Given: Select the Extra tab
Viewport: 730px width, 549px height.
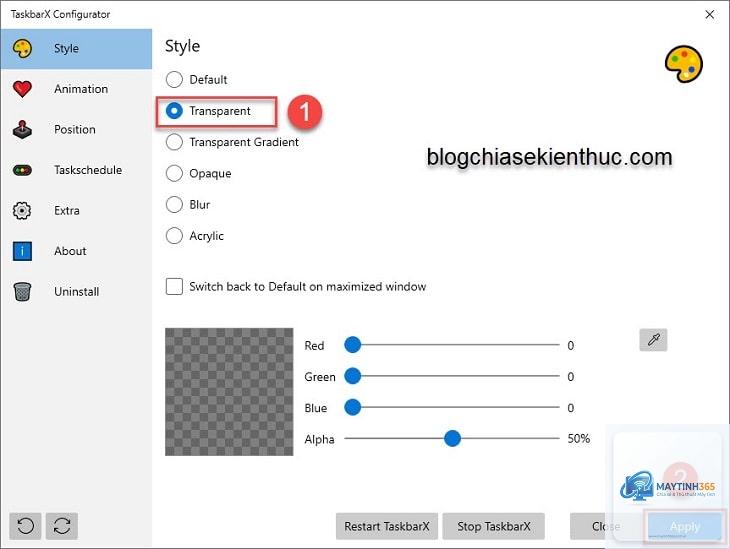Looking at the screenshot, I should [x=76, y=210].
